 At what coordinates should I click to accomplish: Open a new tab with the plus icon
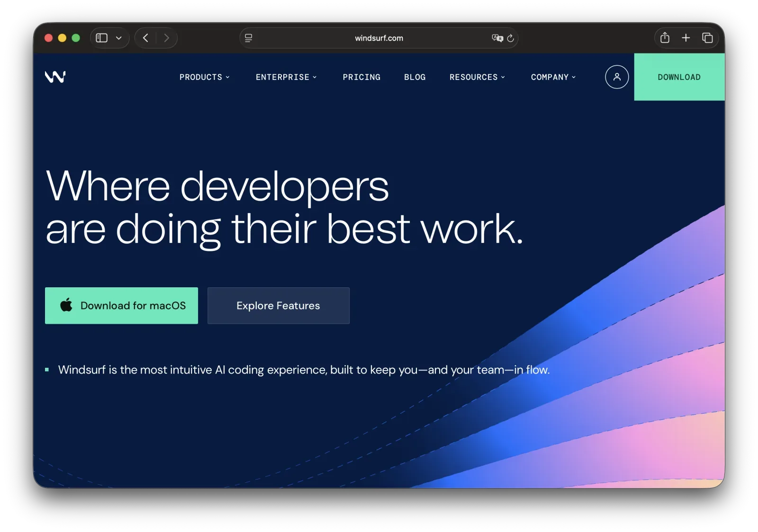[686, 38]
